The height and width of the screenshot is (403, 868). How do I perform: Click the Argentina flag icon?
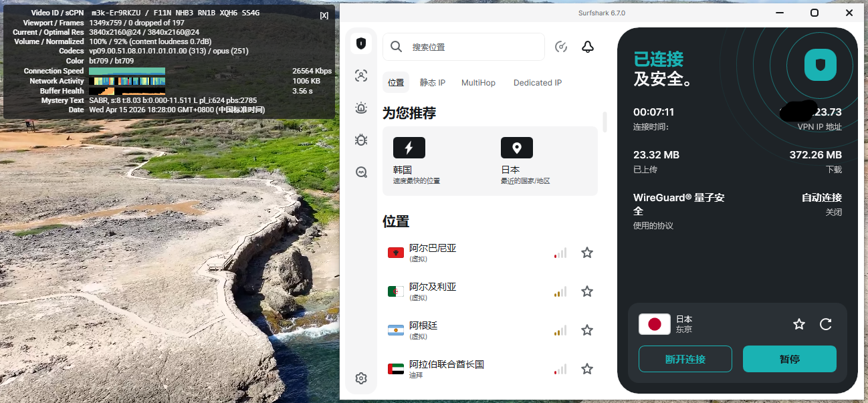point(396,330)
